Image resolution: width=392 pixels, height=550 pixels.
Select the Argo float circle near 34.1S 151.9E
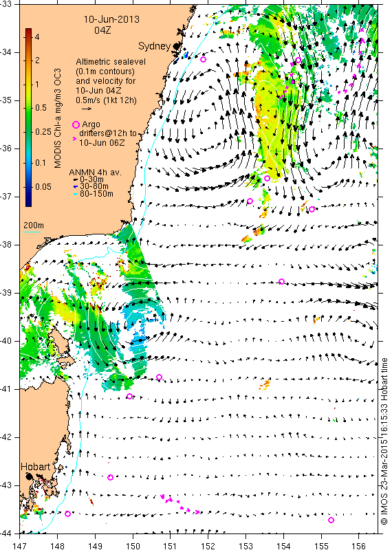(203, 59)
